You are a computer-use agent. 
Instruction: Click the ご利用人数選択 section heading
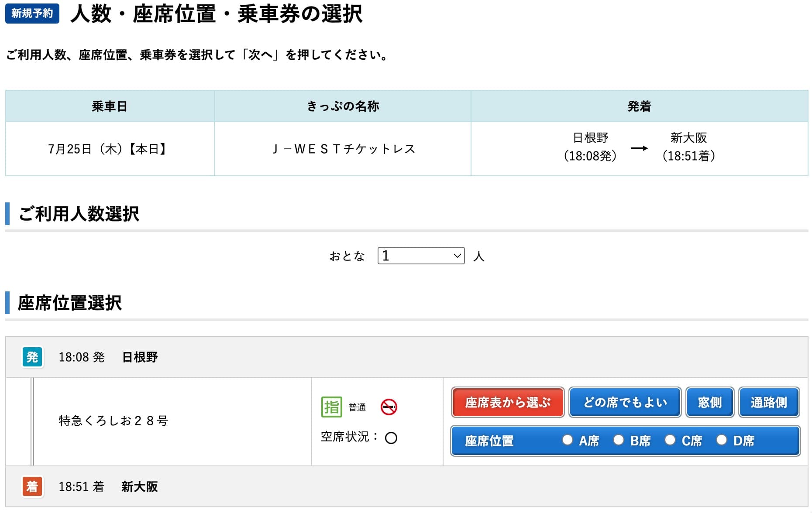[79, 214]
